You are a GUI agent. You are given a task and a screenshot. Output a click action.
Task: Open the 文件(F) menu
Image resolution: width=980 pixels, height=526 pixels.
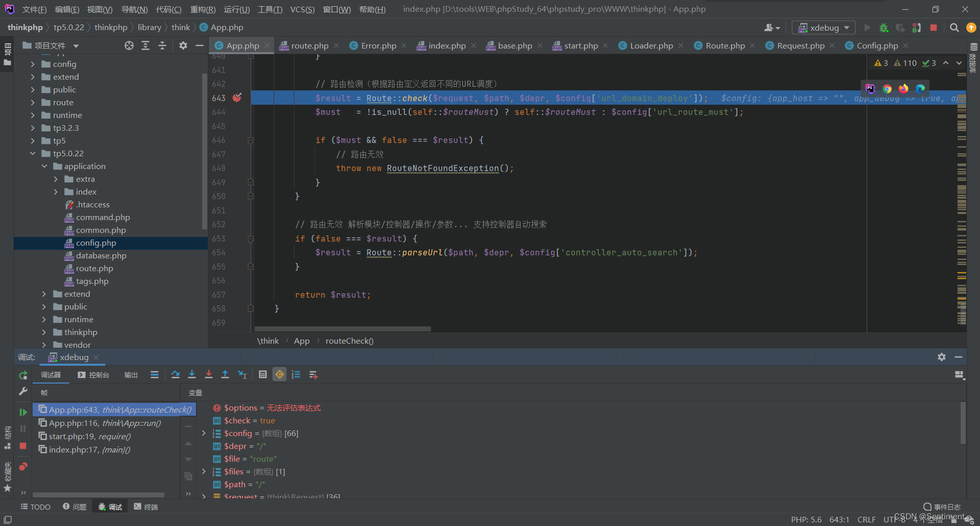pos(35,9)
